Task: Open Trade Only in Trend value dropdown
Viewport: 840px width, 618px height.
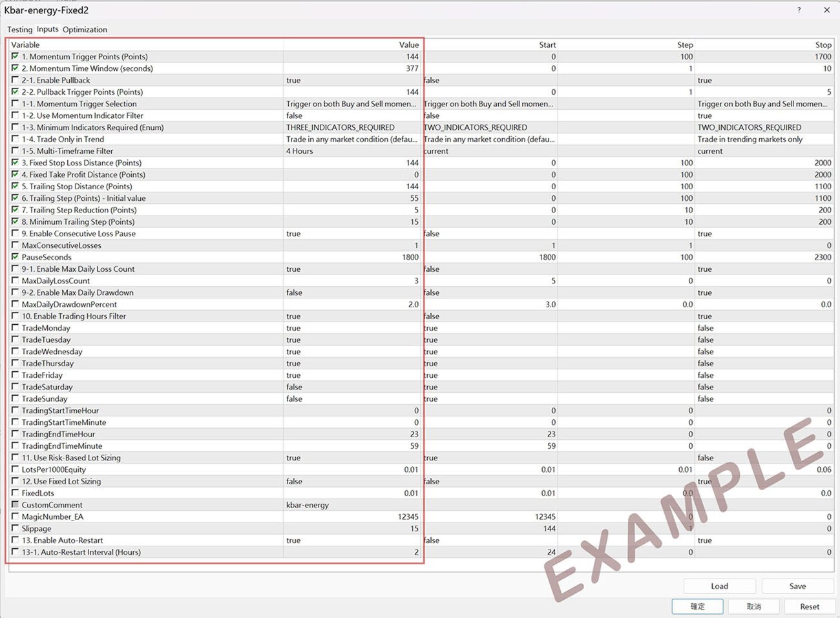Action: click(352, 139)
